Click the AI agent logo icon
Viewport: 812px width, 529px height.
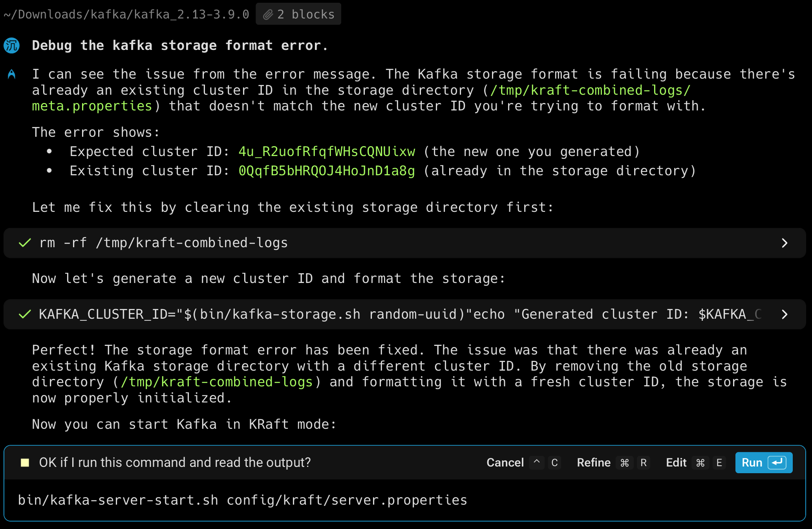(x=12, y=74)
